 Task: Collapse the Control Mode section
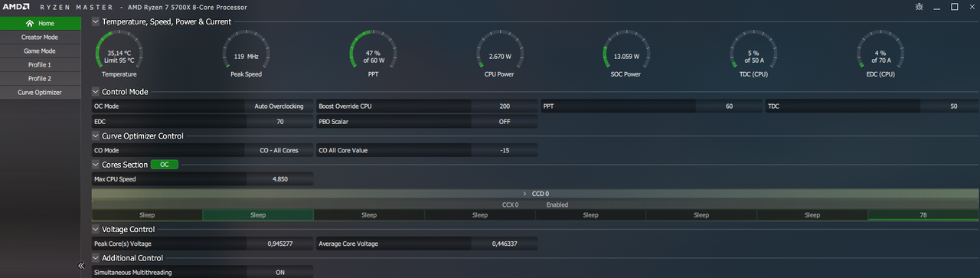coord(96,91)
